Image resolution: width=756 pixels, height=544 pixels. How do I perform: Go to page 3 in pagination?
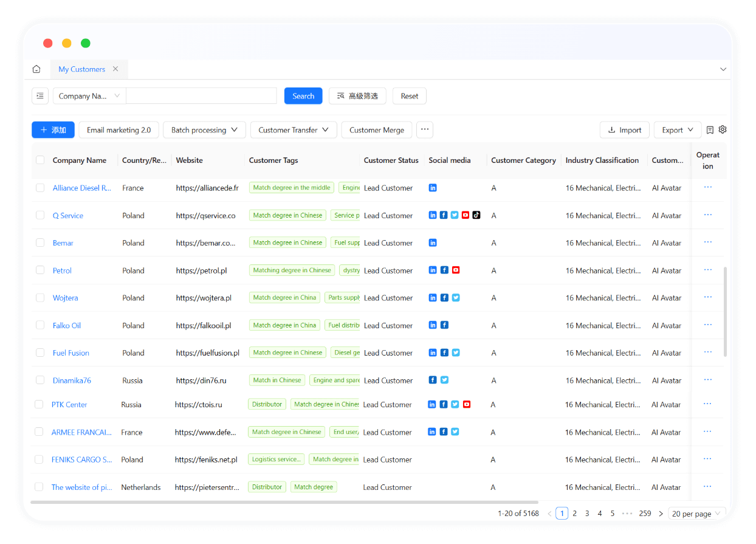point(587,513)
